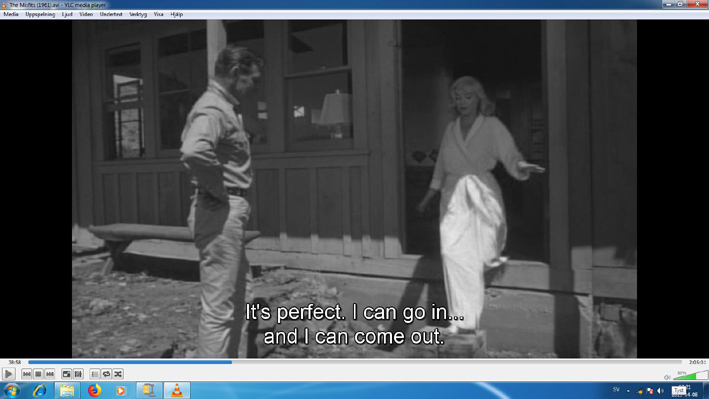Switch the total time display at right
709x399 pixels.
click(697, 362)
